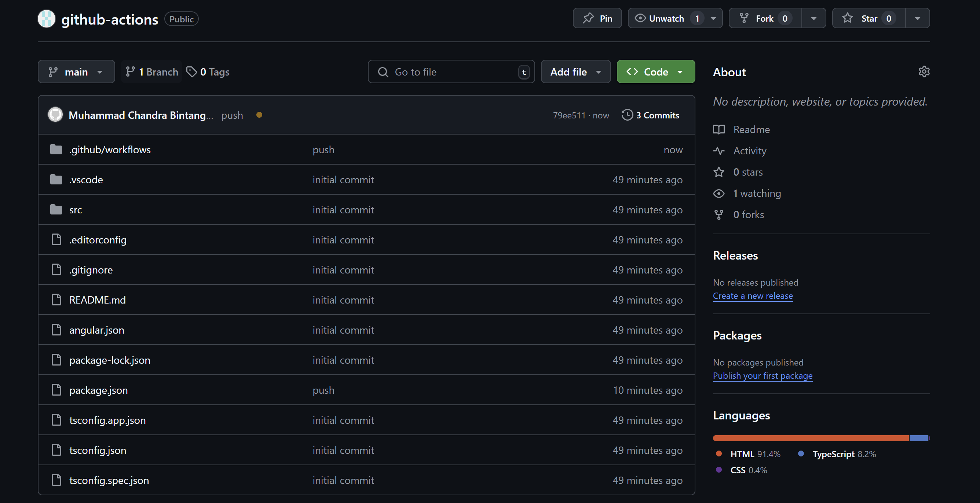Image resolution: width=980 pixels, height=503 pixels.
Task: Open the Packages heading link
Action: tap(737, 335)
